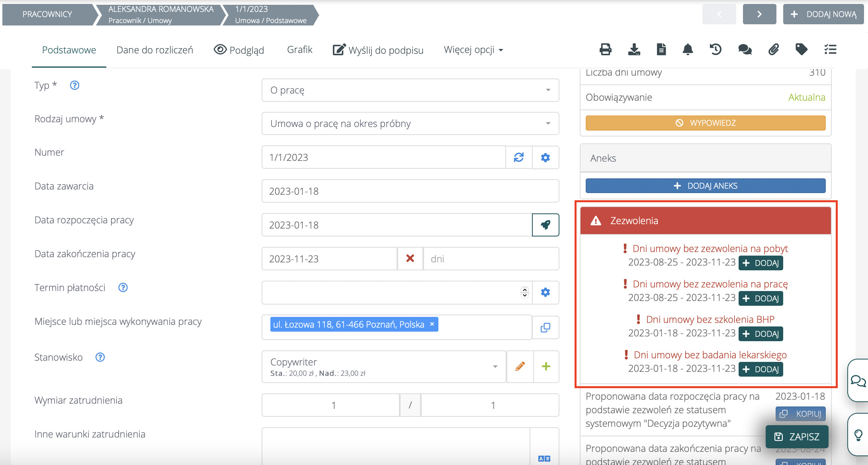
Task: Remove the ul. Łozowa 118 address tag
Action: coord(432,324)
